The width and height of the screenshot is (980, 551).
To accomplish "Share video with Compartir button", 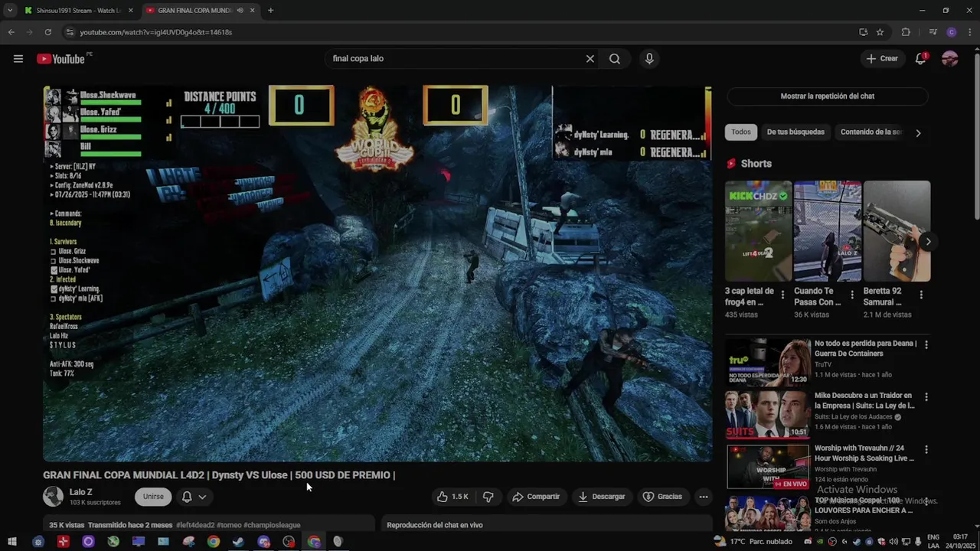I will (x=536, y=497).
